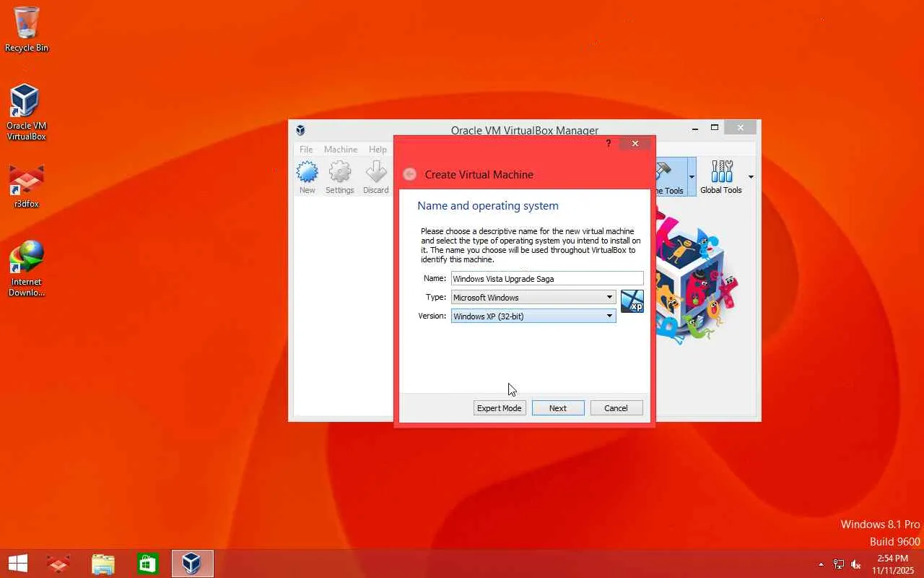Click the dialog's question mark help button
Viewport: 924px width, 578px height.
click(x=609, y=144)
